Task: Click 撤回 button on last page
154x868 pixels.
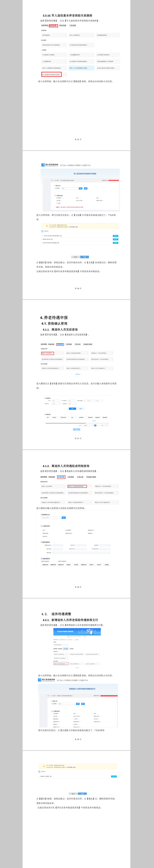Action: pyautogui.click(x=73, y=794)
